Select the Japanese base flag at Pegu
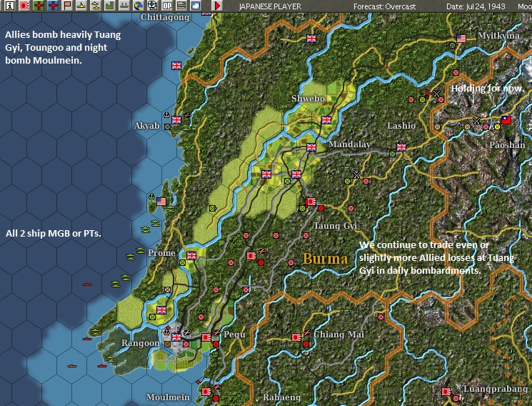This screenshot has width=532, height=406. coord(206,337)
